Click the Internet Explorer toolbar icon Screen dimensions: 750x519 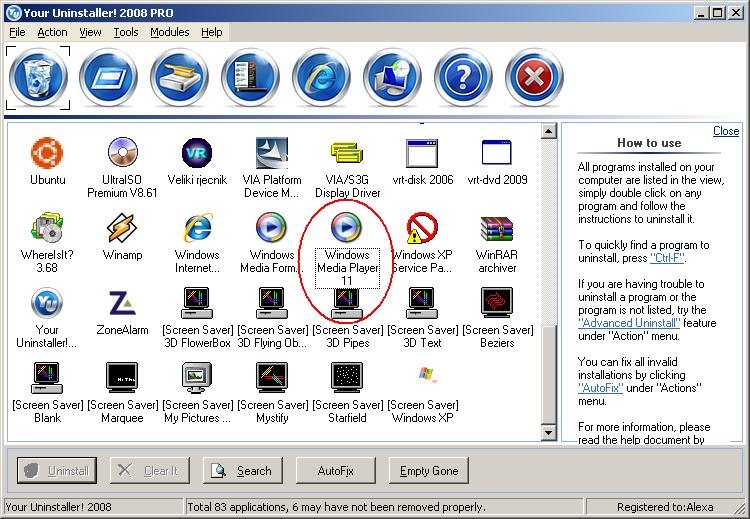[321, 79]
